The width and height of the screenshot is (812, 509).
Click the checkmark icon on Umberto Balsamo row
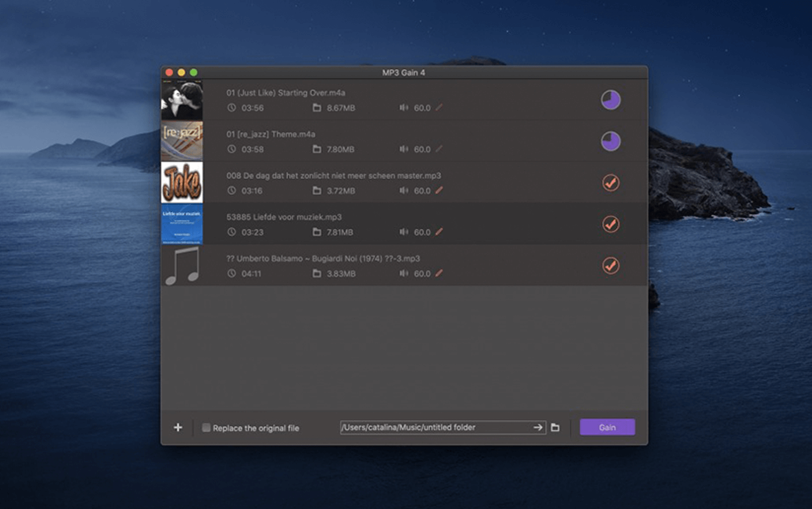click(611, 266)
